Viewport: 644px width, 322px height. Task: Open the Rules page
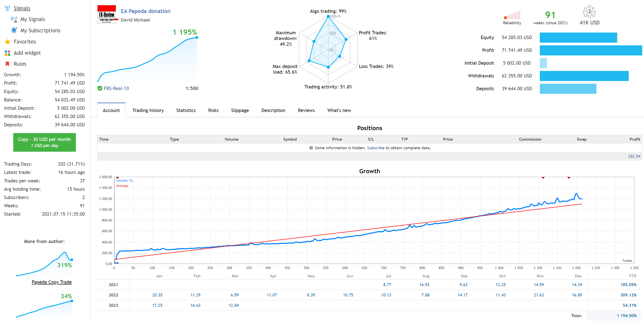coord(20,64)
